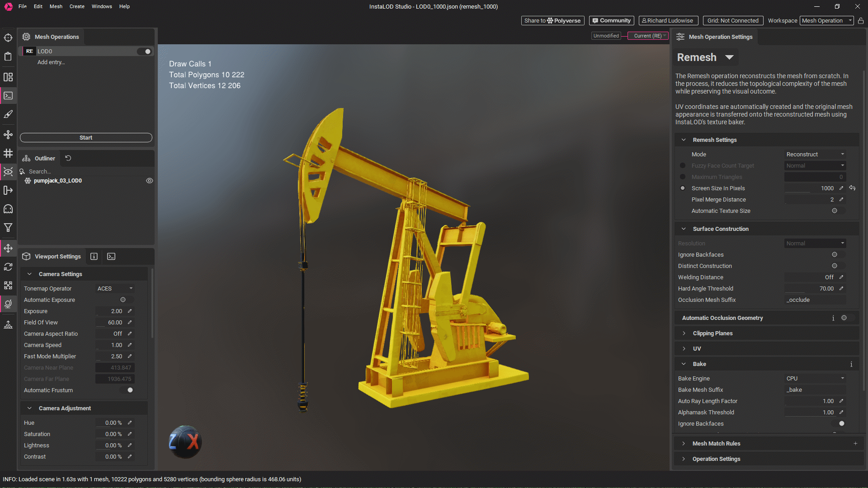Enable the Automatic Exposure toggle

point(126,300)
